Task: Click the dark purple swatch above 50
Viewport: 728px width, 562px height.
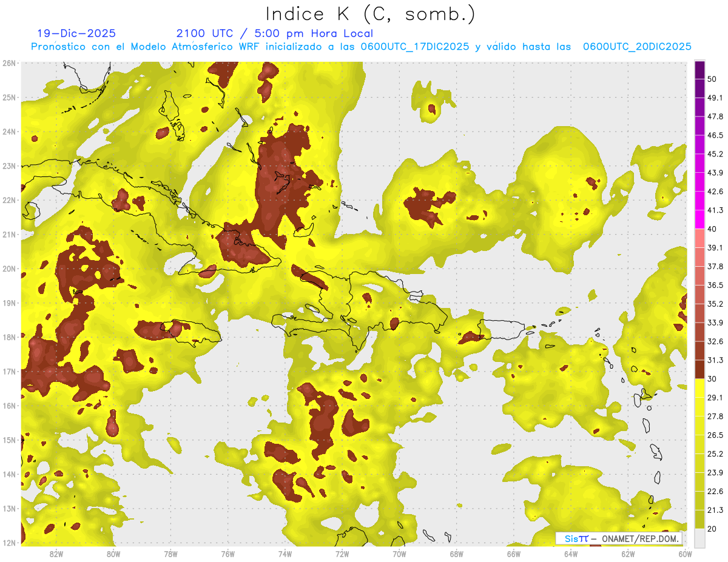Action: click(699, 69)
